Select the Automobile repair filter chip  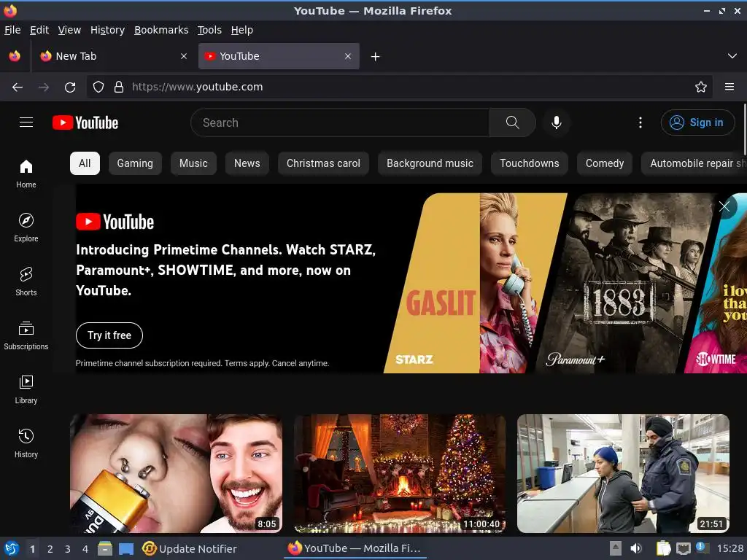694,163
